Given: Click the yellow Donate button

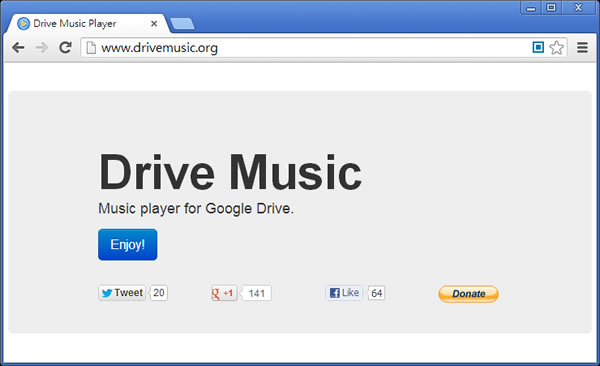Looking at the screenshot, I should [468, 294].
